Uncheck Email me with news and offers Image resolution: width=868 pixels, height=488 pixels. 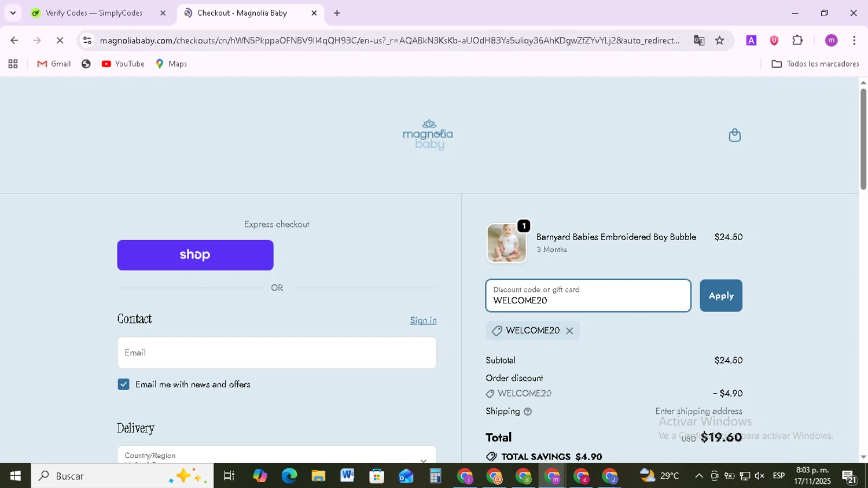click(x=123, y=384)
